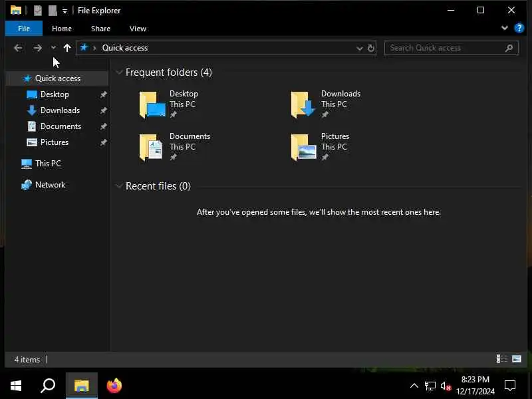Click the Search Quick access field

pyautogui.click(x=451, y=48)
